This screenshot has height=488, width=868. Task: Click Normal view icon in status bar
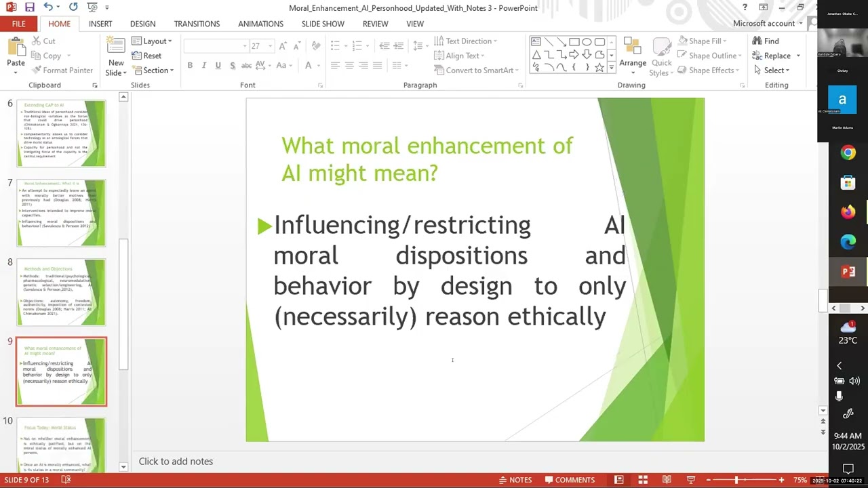(618, 480)
